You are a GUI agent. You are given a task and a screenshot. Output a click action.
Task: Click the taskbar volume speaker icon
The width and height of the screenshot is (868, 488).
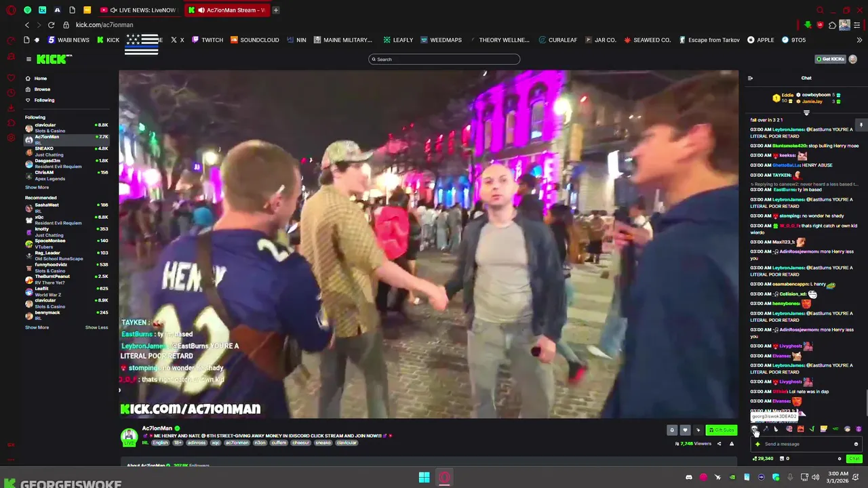click(815, 477)
